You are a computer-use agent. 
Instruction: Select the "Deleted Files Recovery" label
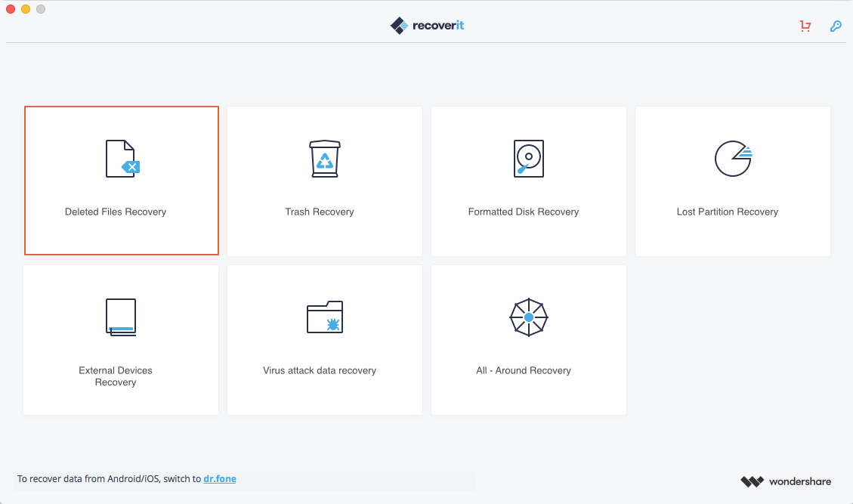click(116, 212)
